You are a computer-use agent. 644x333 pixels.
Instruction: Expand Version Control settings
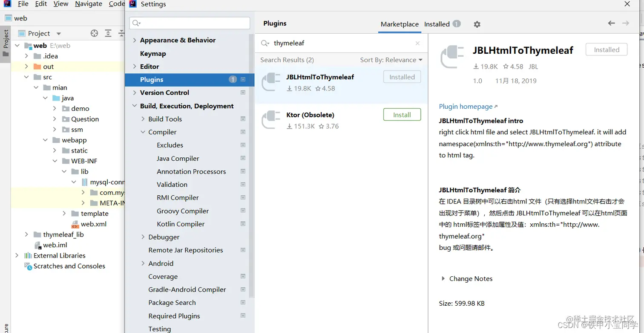(135, 93)
